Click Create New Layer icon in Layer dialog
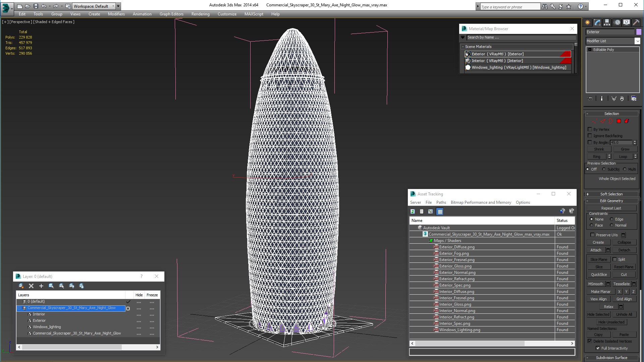This screenshot has height=362, width=644. [x=21, y=286]
